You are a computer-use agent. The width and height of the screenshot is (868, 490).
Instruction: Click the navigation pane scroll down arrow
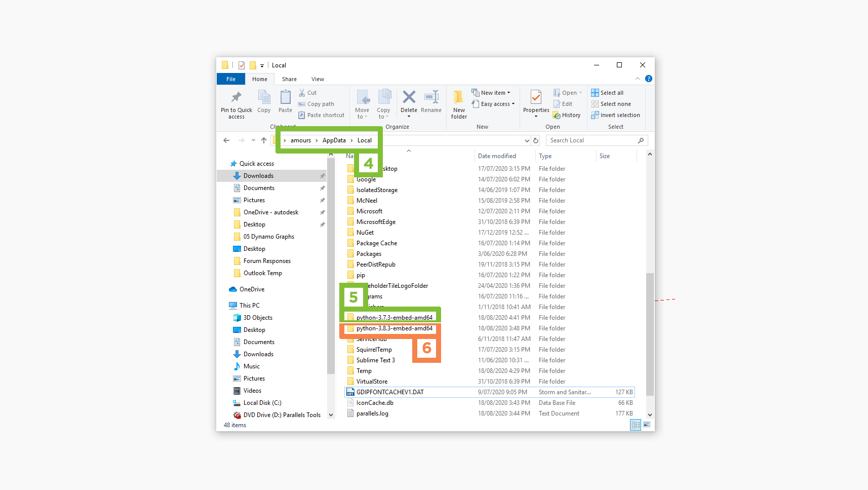coord(331,415)
